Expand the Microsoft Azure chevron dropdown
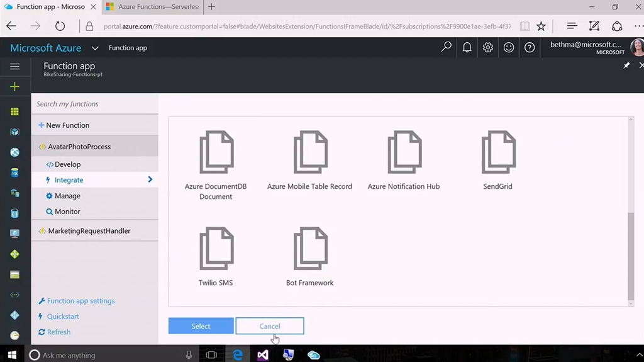The width and height of the screenshot is (644, 362). pyautogui.click(x=95, y=48)
